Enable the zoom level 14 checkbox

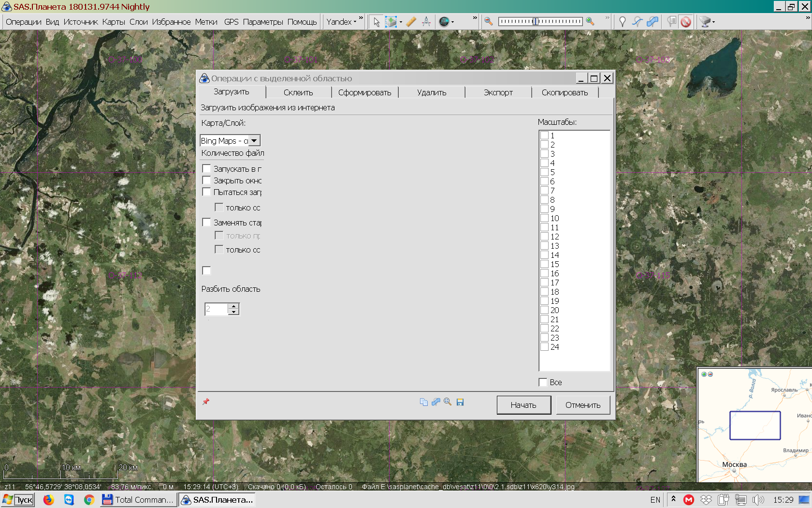(545, 255)
